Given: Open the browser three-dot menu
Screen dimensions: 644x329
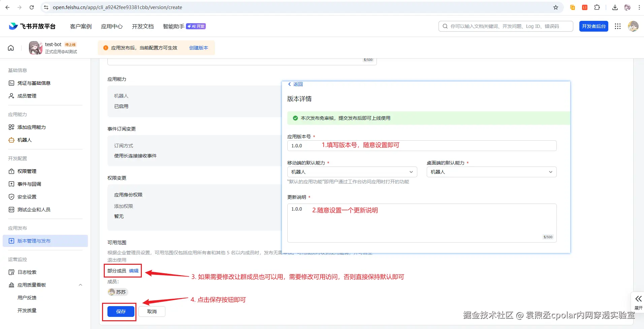Looking at the screenshot, I should tap(639, 7).
